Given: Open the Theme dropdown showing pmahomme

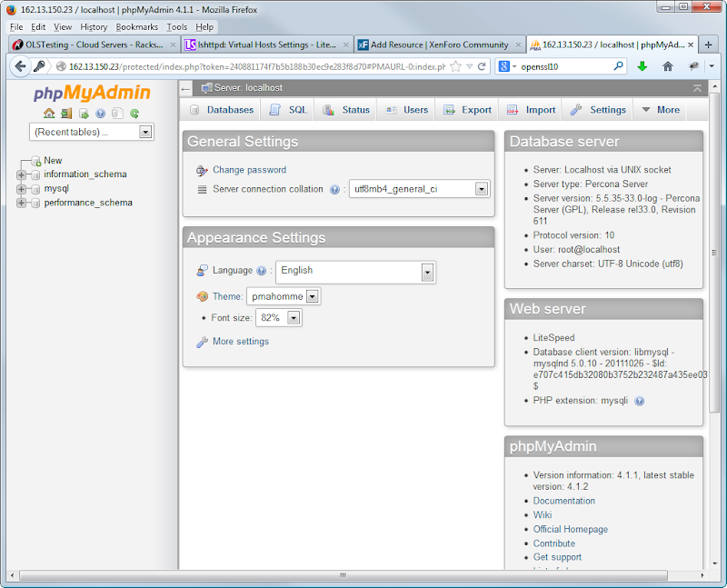Looking at the screenshot, I should (x=284, y=296).
